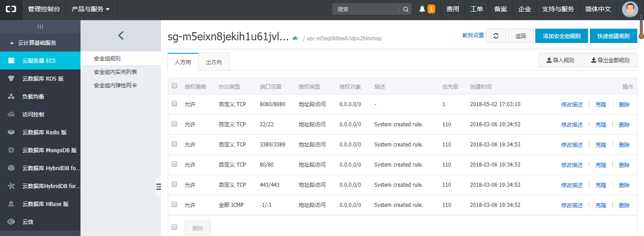The image size is (644, 236).
Task: Open the user avatar profile
Action: click(630, 9)
